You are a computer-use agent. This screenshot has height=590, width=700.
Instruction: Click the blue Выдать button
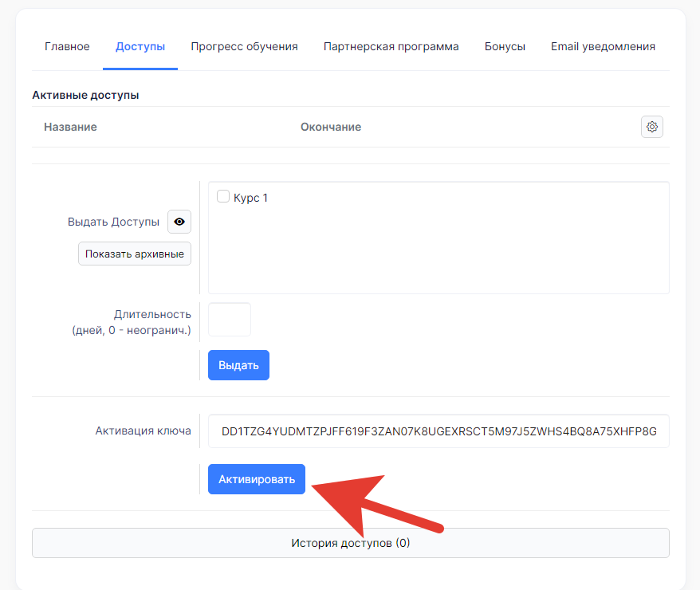(239, 365)
